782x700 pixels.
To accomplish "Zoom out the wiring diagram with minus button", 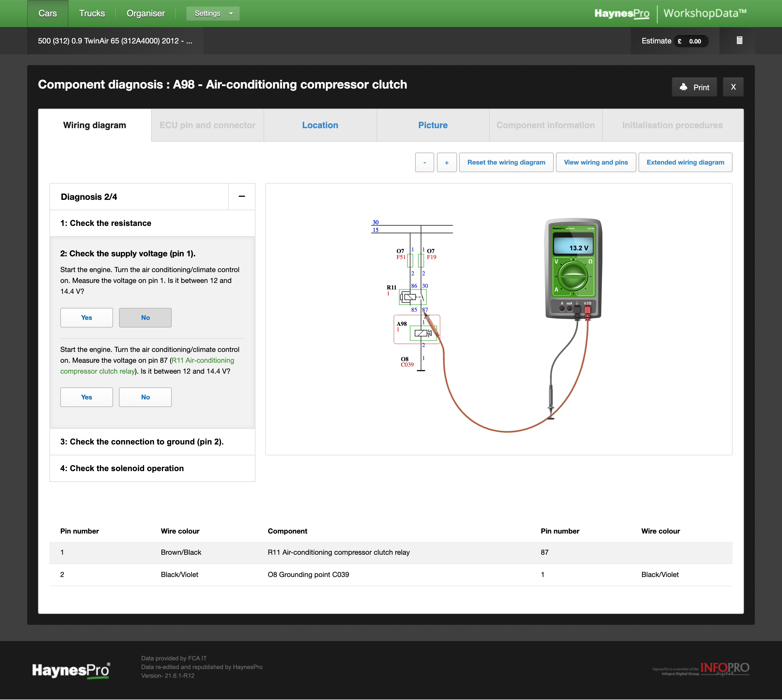I will [424, 162].
